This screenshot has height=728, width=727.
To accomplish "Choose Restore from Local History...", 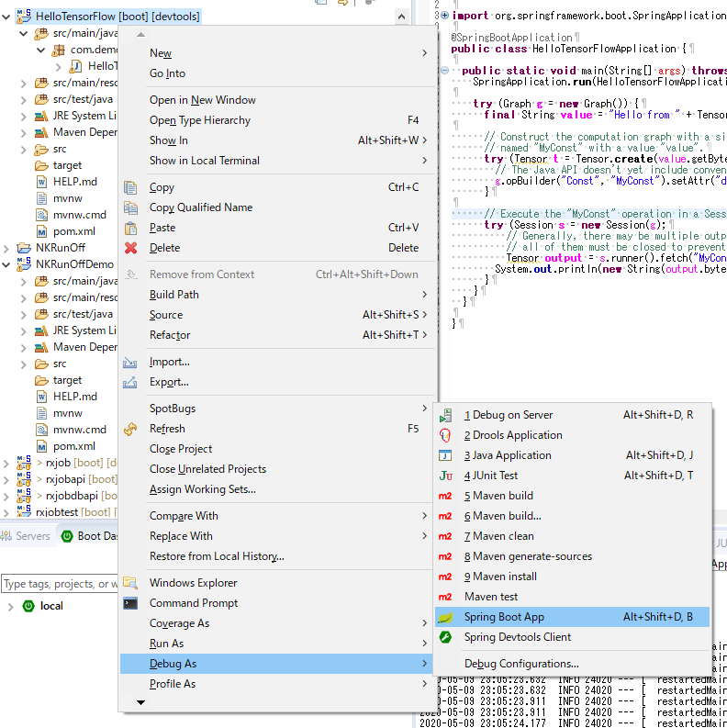I will (x=277, y=556).
